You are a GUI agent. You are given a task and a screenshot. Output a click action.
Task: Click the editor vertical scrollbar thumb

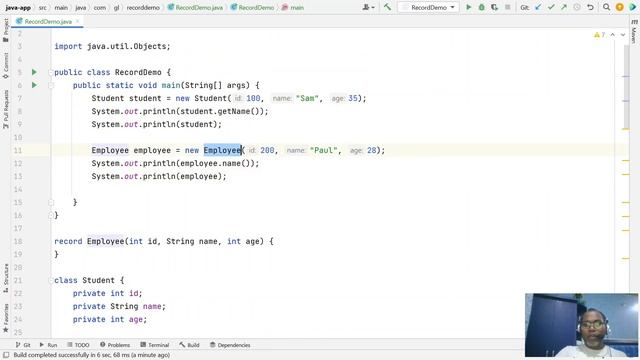coord(627,86)
